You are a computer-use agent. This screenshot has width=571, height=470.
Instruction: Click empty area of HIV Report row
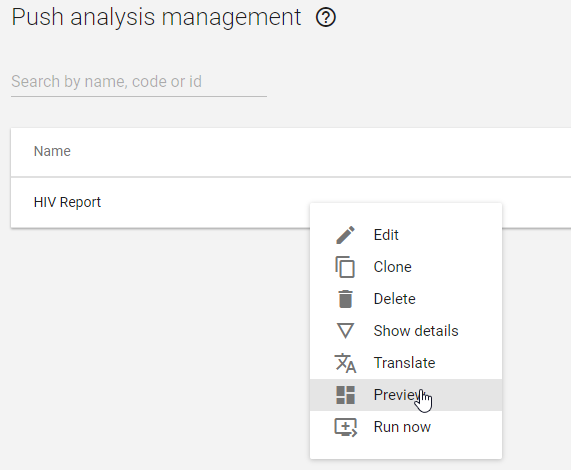click(204, 202)
